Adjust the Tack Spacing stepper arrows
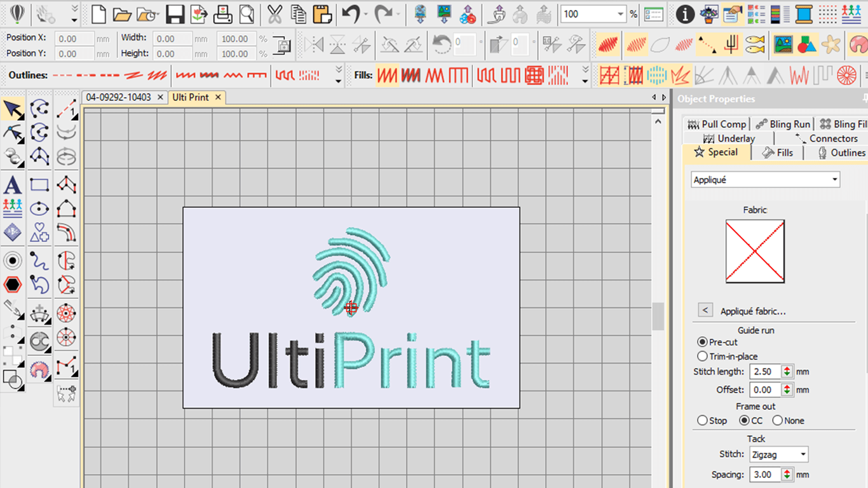This screenshot has width=868, height=488. (787, 475)
